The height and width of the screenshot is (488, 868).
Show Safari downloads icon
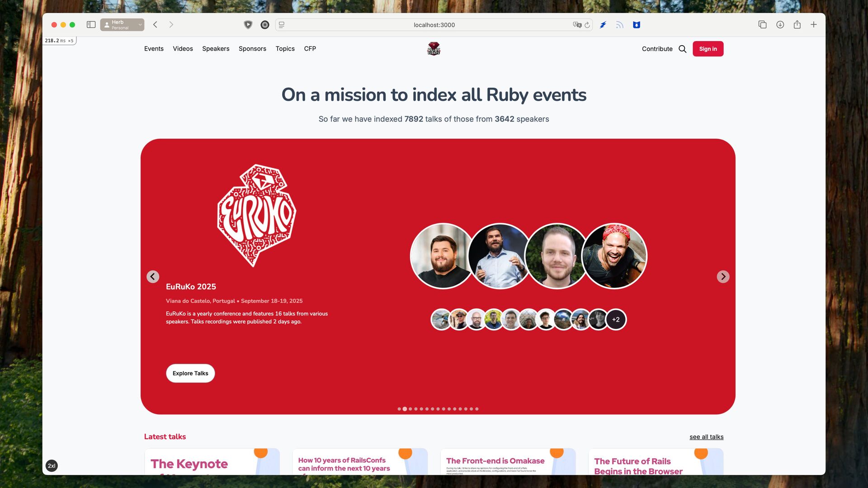click(x=780, y=25)
